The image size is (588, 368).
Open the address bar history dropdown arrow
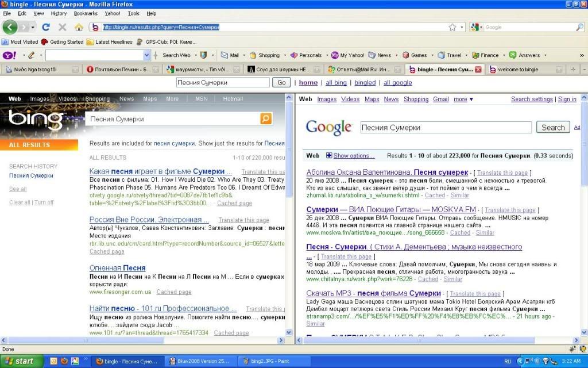pos(462,27)
